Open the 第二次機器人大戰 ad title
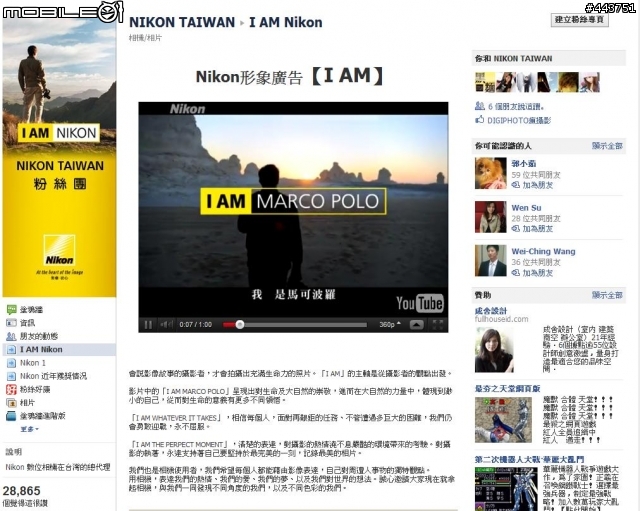The image size is (640, 511). 529,460
